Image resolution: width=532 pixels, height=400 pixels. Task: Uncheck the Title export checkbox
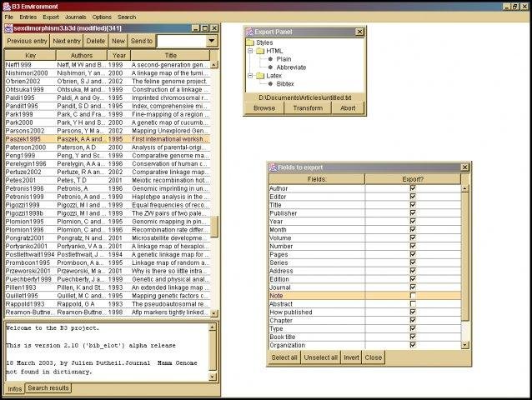pos(413,205)
